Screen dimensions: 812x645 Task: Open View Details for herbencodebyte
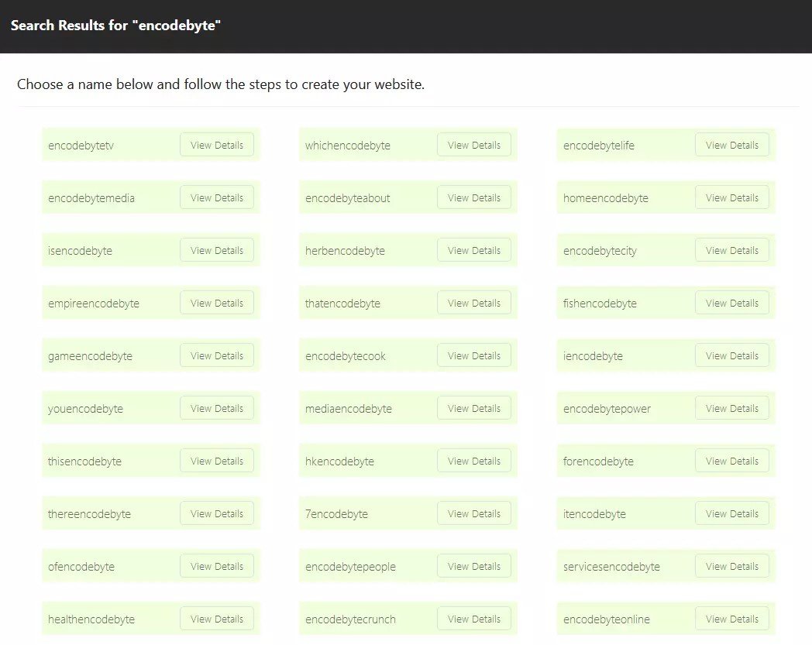click(474, 251)
